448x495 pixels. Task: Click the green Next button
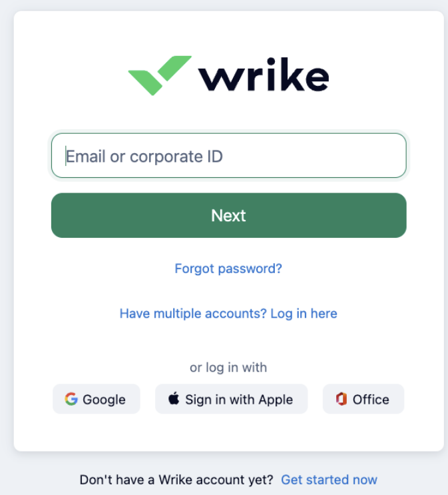coord(229,215)
